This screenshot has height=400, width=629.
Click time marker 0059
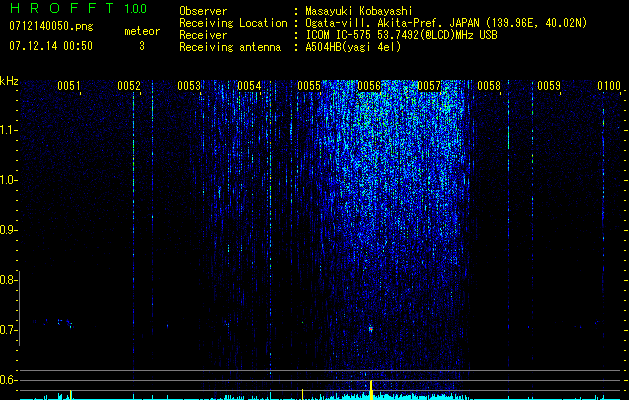(x=549, y=86)
